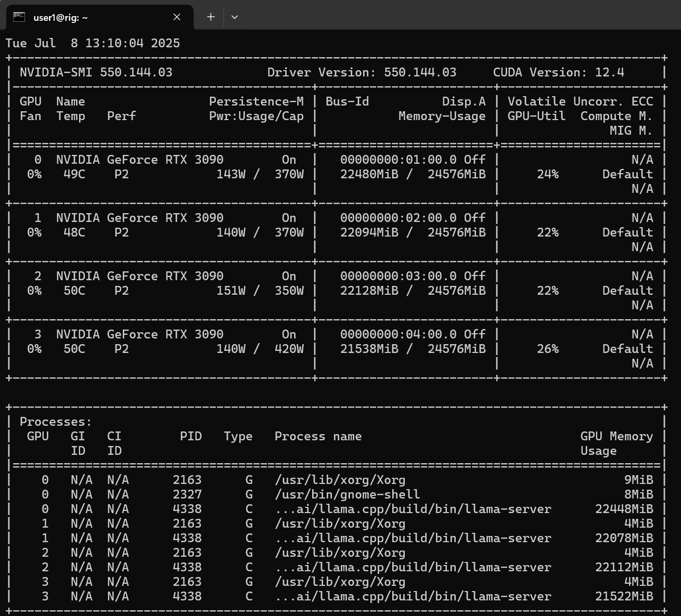
Task: Click bus ID 00000000:03:00.0
Action: tap(399, 277)
